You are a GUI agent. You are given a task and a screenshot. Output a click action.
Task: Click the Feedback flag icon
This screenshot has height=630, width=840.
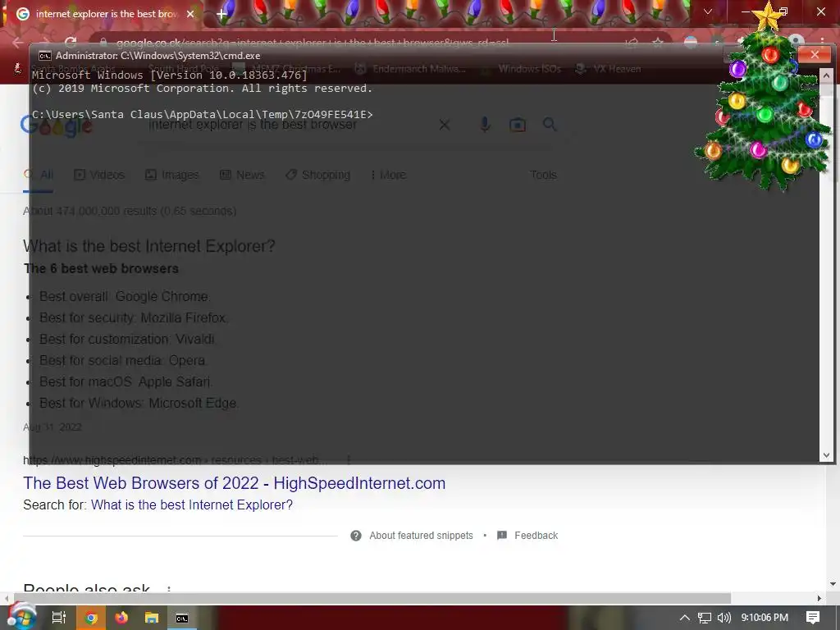(502, 536)
